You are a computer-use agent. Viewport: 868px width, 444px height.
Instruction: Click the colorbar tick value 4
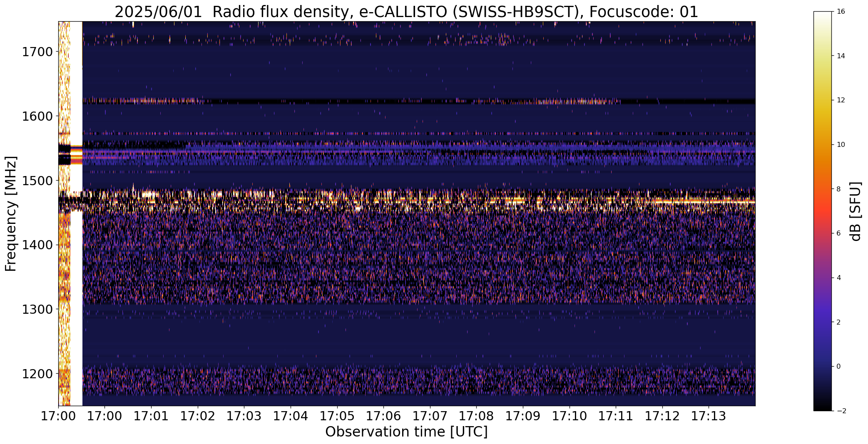pyautogui.click(x=839, y=278)
